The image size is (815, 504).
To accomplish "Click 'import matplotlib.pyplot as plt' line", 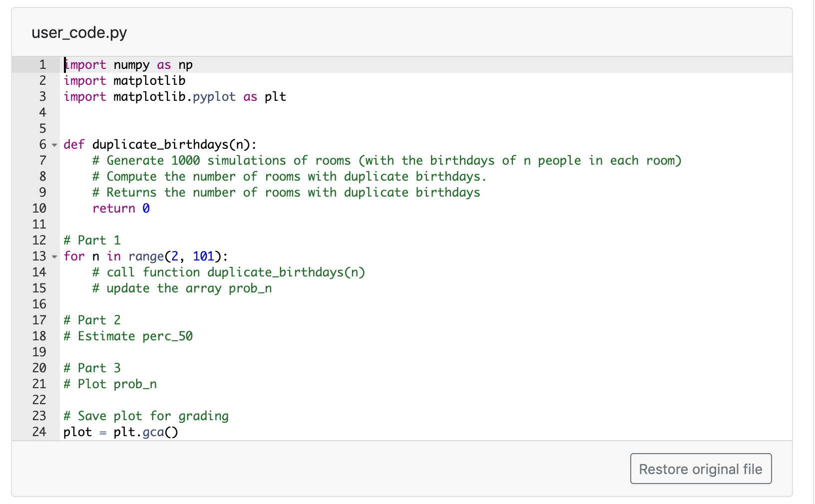I will 175,97.
